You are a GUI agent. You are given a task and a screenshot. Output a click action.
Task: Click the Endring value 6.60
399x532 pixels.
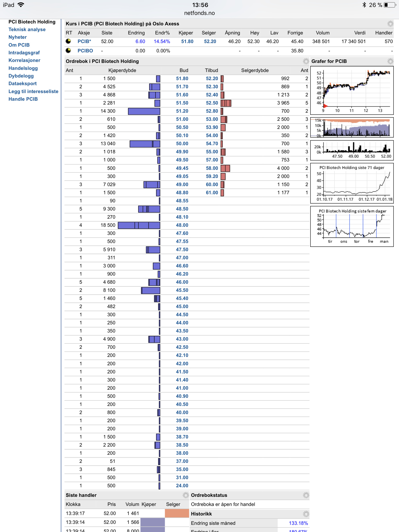pos(140,41)
